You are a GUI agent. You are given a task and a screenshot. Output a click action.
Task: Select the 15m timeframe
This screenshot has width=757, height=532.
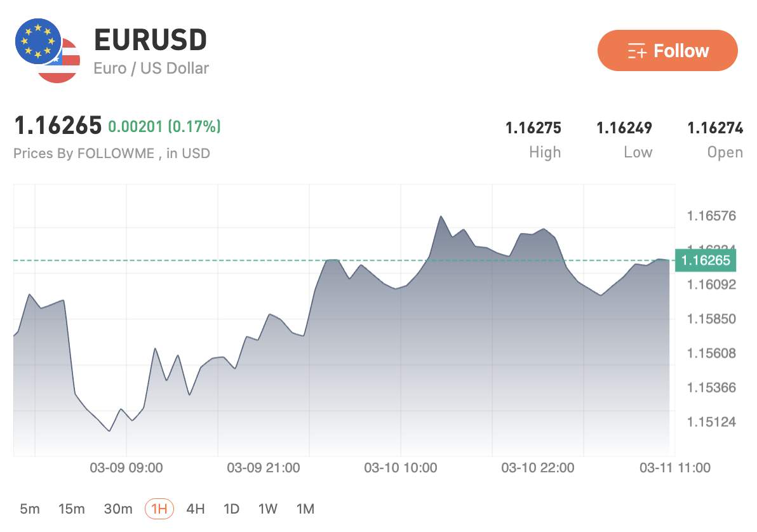pos(72,509)
